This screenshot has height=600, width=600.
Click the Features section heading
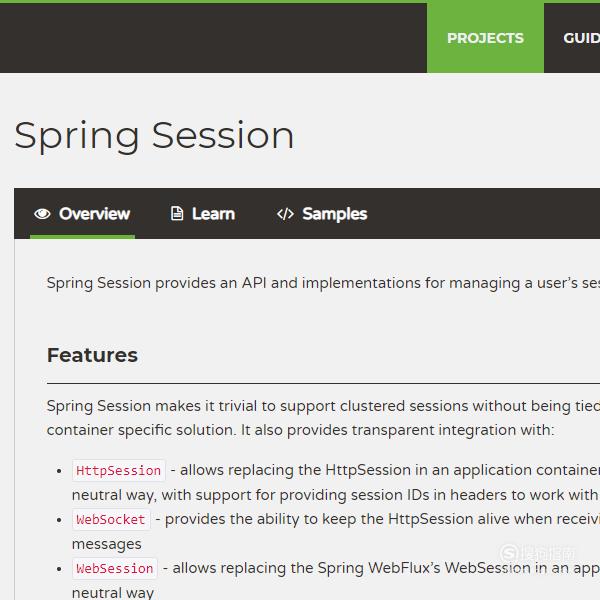click(x=92, y=355)
